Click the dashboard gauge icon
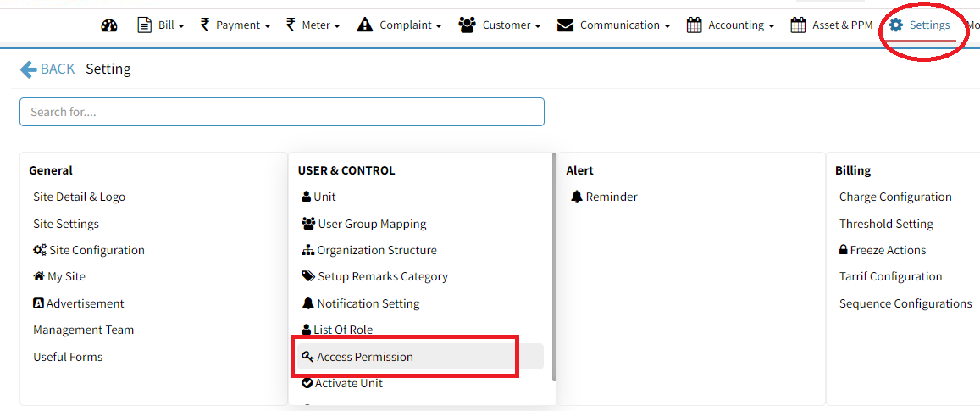Viewport: 980px width, 411px height. click(x=109, y=25)
